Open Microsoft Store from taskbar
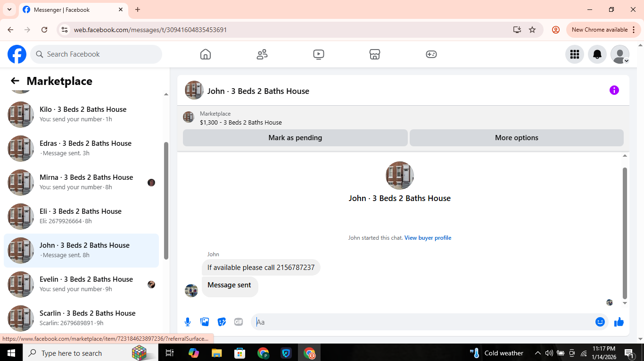 pyautogui.click(x=240, y=353)
